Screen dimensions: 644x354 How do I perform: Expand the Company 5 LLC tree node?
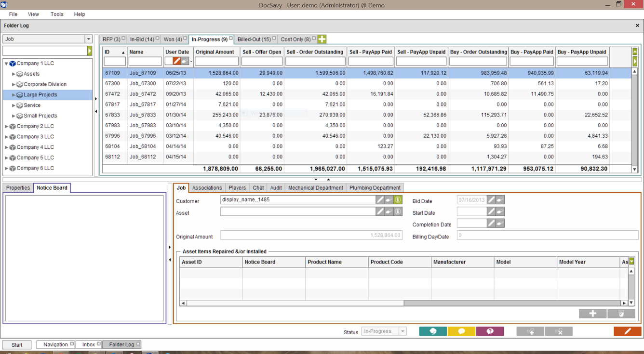pyautogui.click(x=6, y=158)
